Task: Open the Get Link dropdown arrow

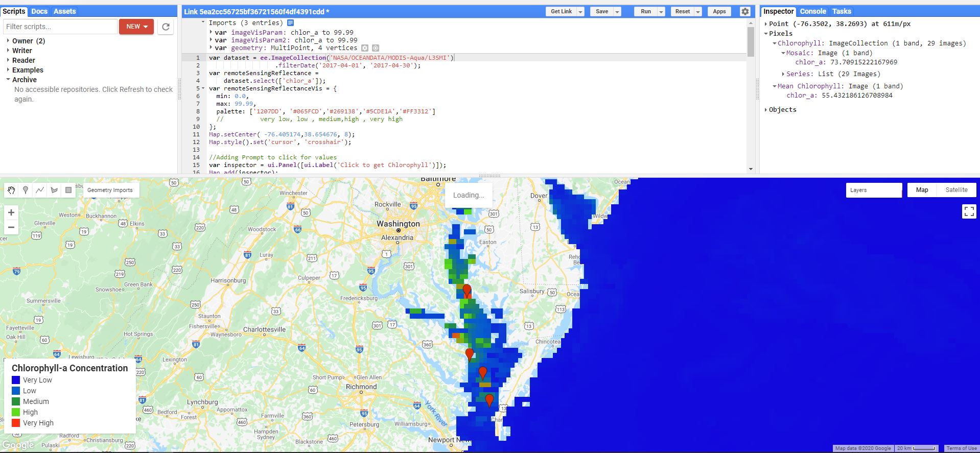Action: (x=580, y=11)
